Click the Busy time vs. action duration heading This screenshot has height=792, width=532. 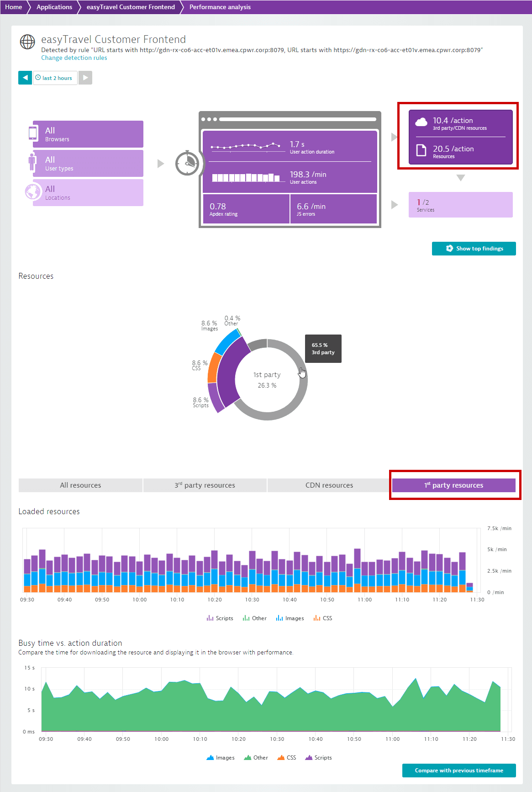(x=70, y=643)
